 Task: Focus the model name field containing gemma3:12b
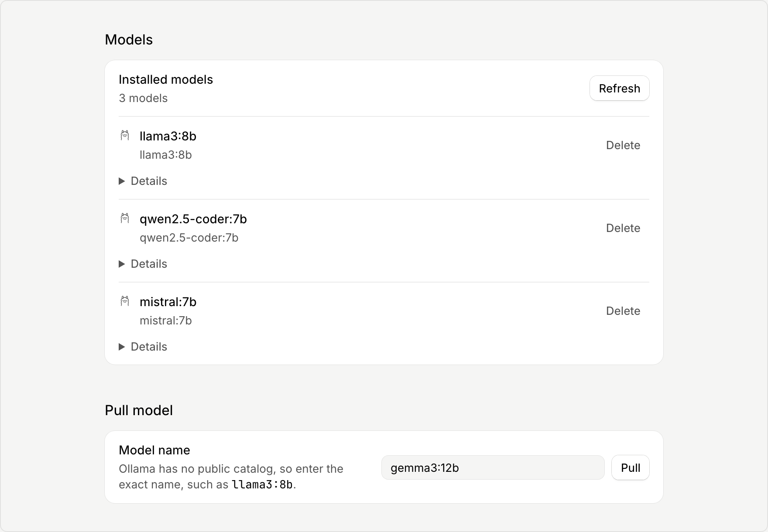click(x=493, y=468)
